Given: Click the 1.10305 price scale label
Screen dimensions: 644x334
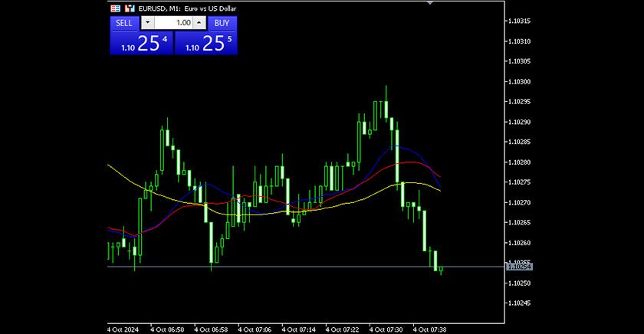Looking at the screenshot, I should [519, 61].
